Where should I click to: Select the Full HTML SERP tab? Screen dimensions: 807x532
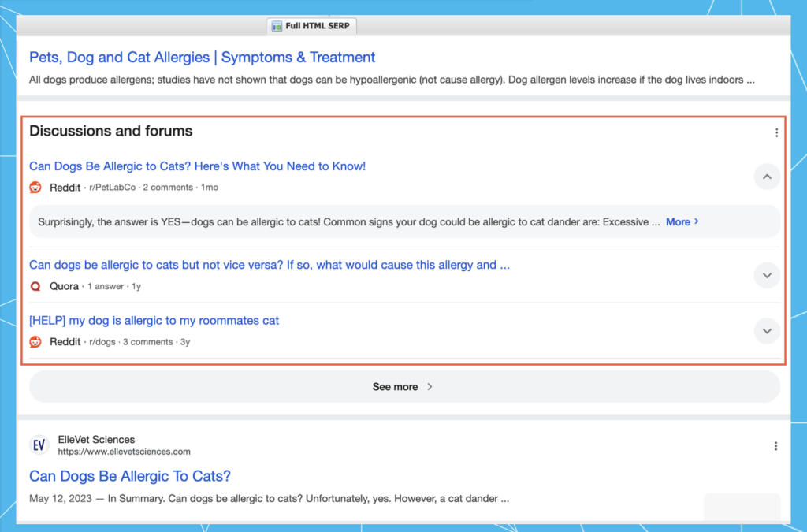tap(311, 25)
